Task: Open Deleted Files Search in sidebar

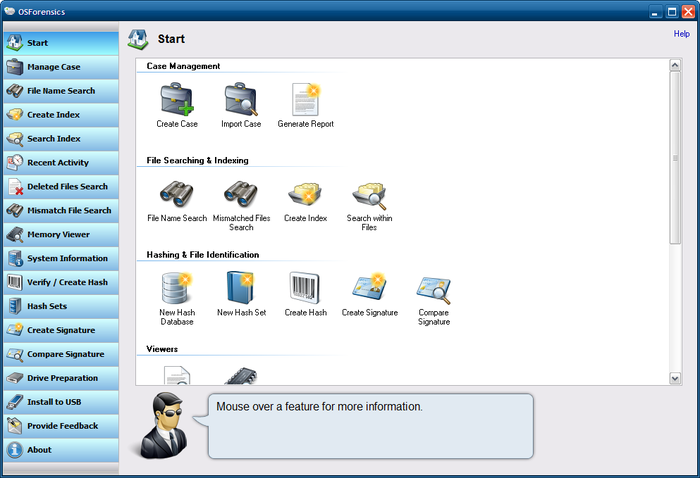Action: [x=61, y=187]
